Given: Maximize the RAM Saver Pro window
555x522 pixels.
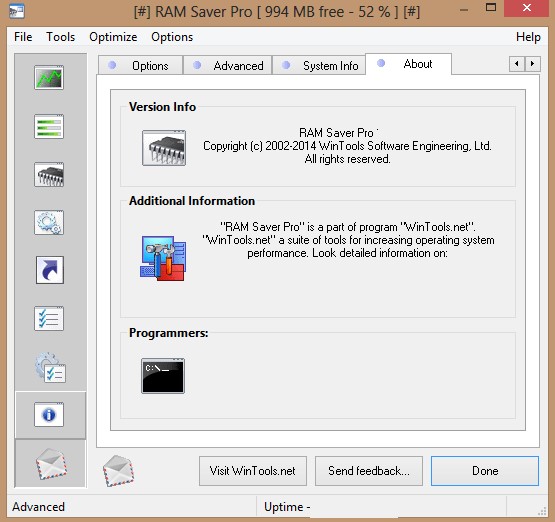Looking at the screenshot, I should pyautogui.click(x=491, y=7).
